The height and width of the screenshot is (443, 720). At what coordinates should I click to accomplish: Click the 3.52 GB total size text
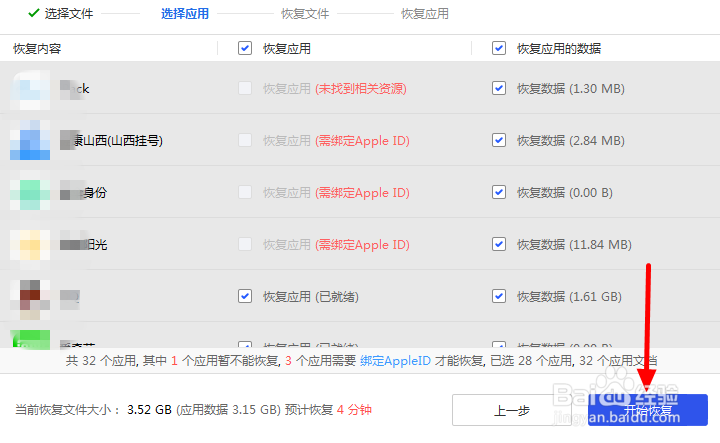coord(149,409)
